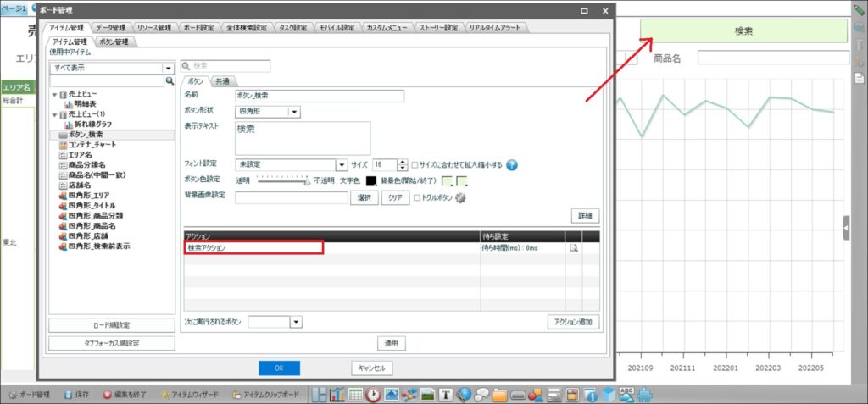Open the 共通 tab
This screenshot has width=868, height=404.
[221, 81]
